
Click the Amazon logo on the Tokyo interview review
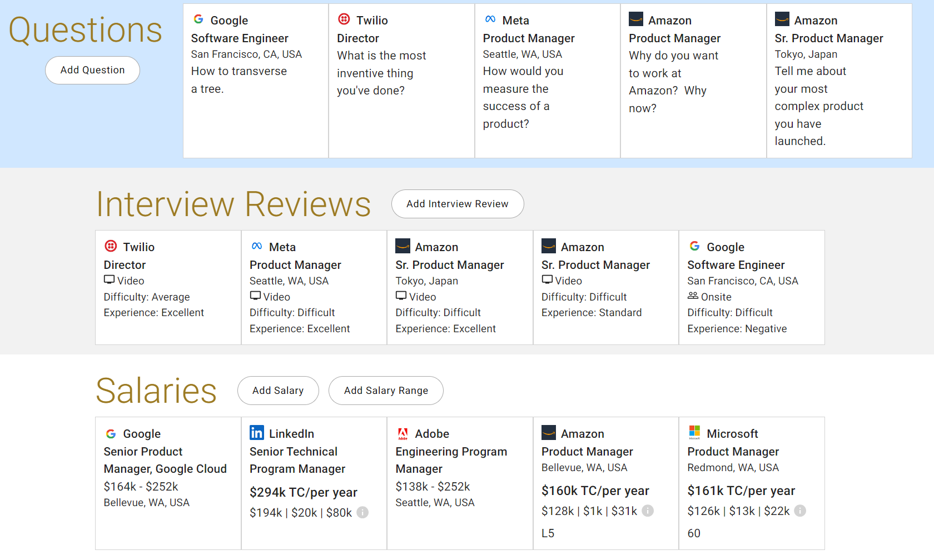click(x=403, y=246)
